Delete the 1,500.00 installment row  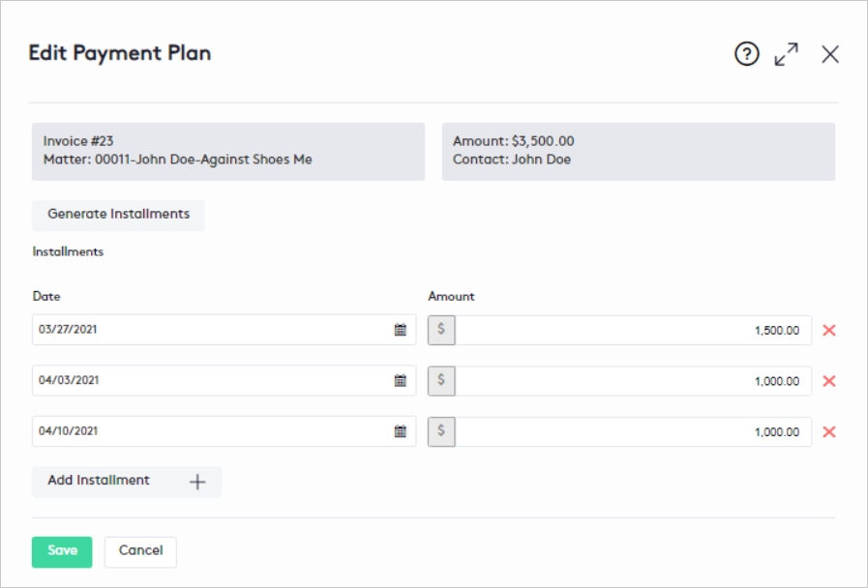tap(828, 331)
